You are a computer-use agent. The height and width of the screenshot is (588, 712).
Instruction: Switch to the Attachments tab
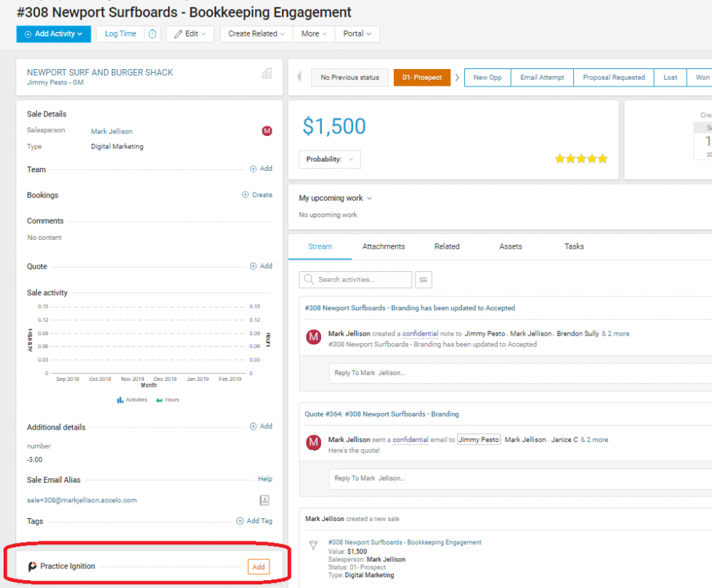384,246
